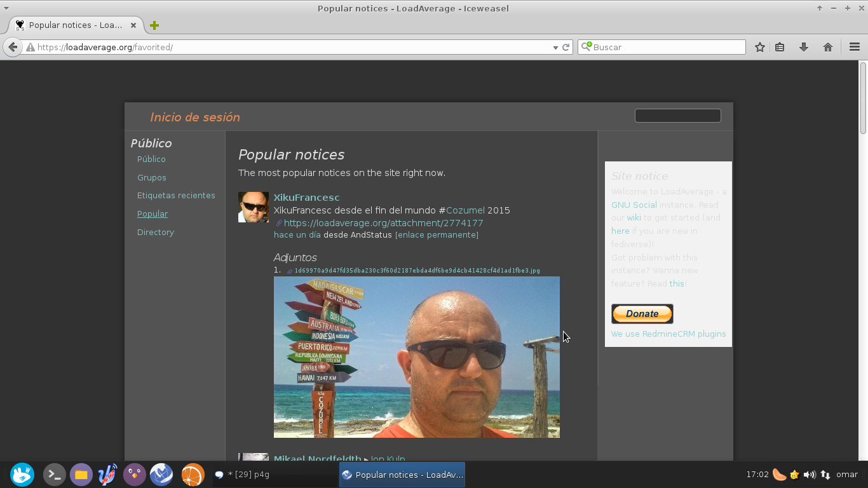Image resolution: width=868 pixels, height=488 pixels.
Task: Go to the browser home page icon
Action: [x=828, y=47]
